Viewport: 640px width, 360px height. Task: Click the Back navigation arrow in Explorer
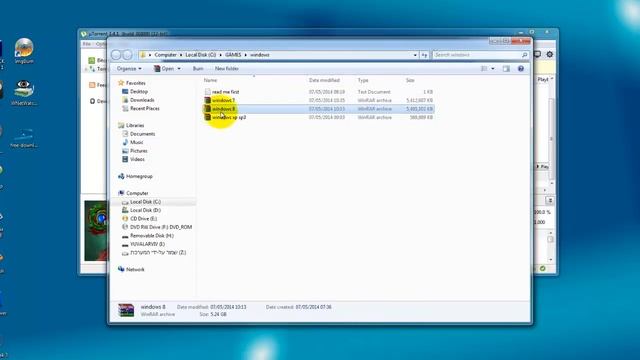pyautogui.click(x=116, y=55)
